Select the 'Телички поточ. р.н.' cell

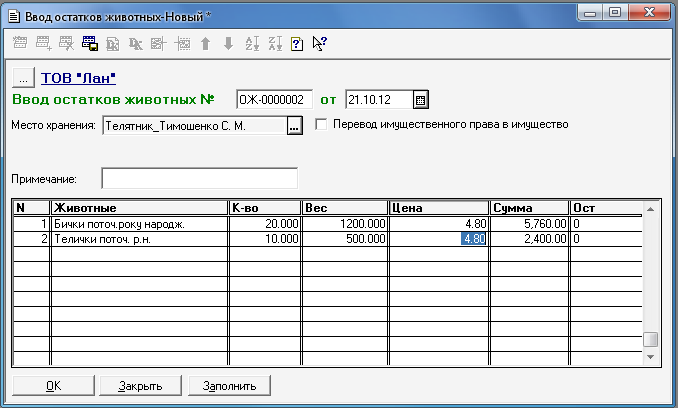tap(139, 239)
